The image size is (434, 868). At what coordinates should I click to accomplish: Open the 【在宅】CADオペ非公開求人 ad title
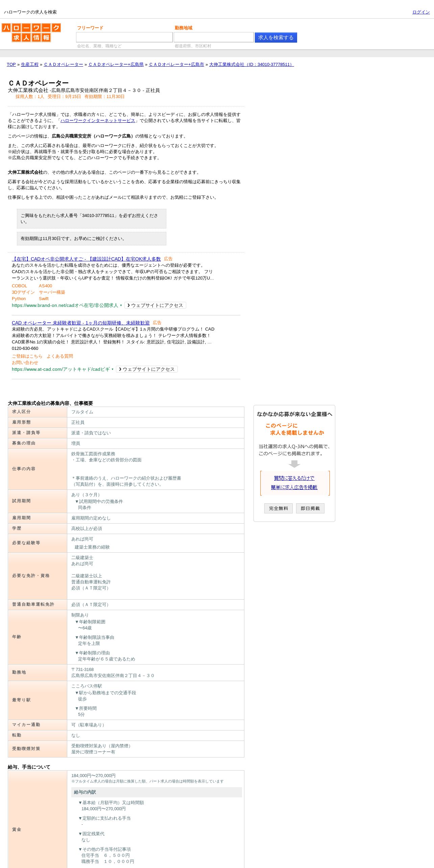point(86,259)
